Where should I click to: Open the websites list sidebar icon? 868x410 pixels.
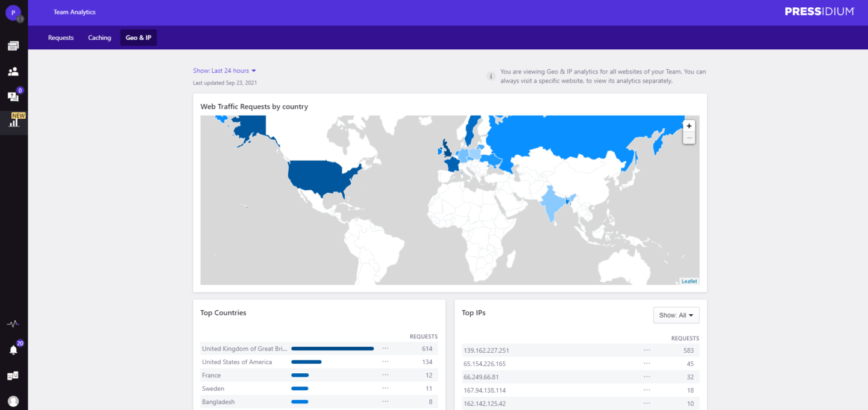pos(13,46)
